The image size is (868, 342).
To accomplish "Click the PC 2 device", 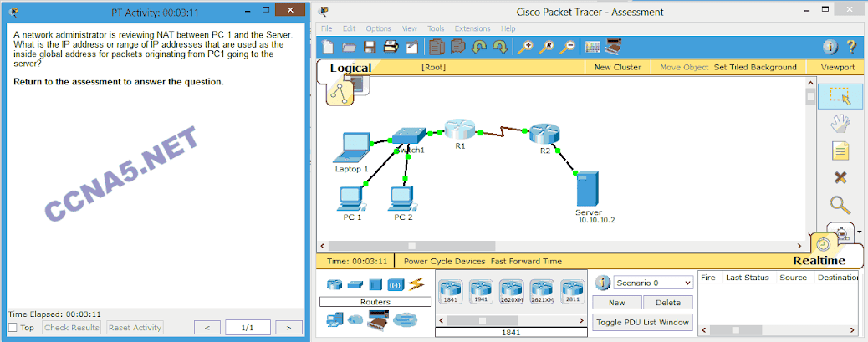I will tap(402, 199).
